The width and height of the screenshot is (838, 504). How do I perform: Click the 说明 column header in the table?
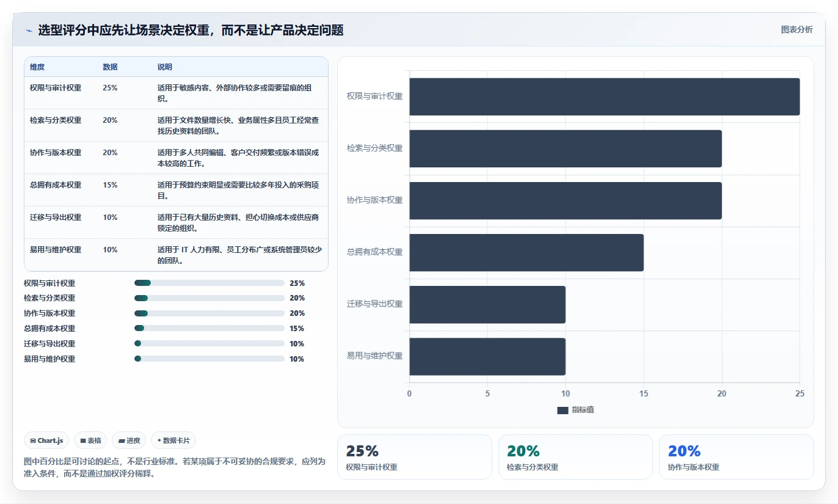coord(165,67)
